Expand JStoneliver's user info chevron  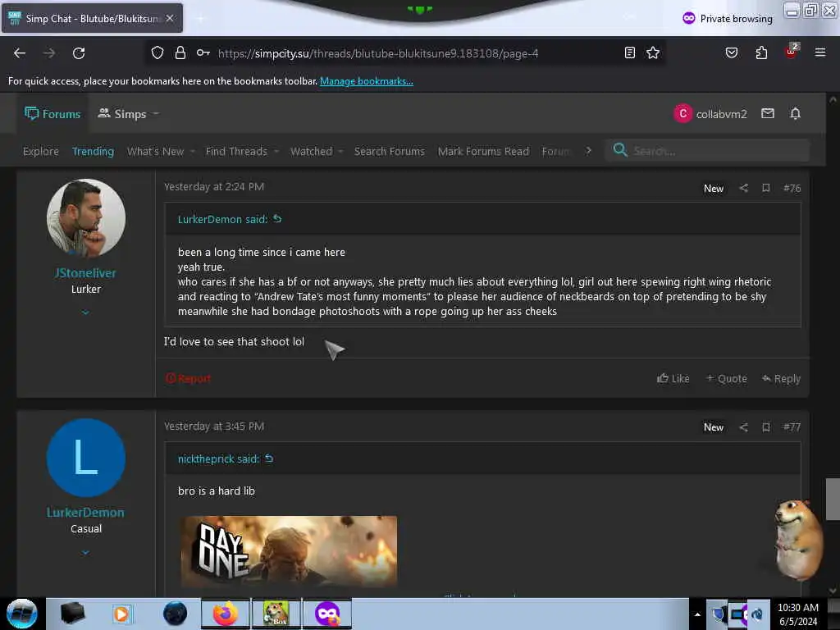[85, 313]
